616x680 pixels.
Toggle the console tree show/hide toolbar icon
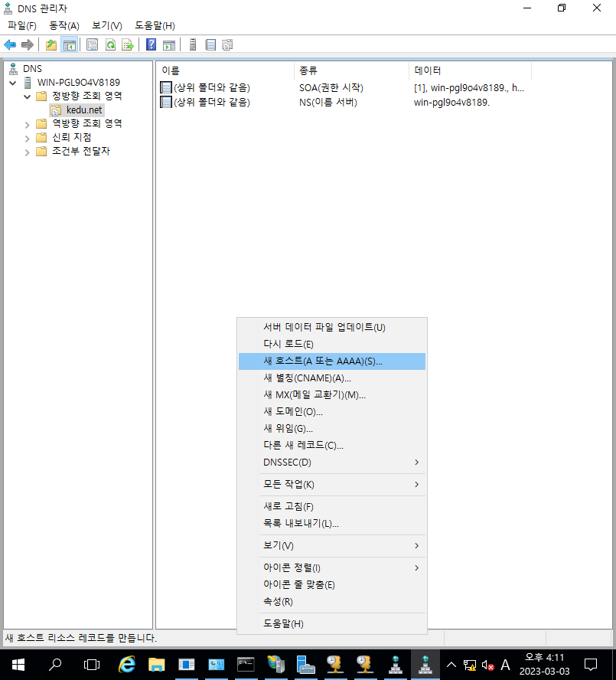click(x=70, y=44)
